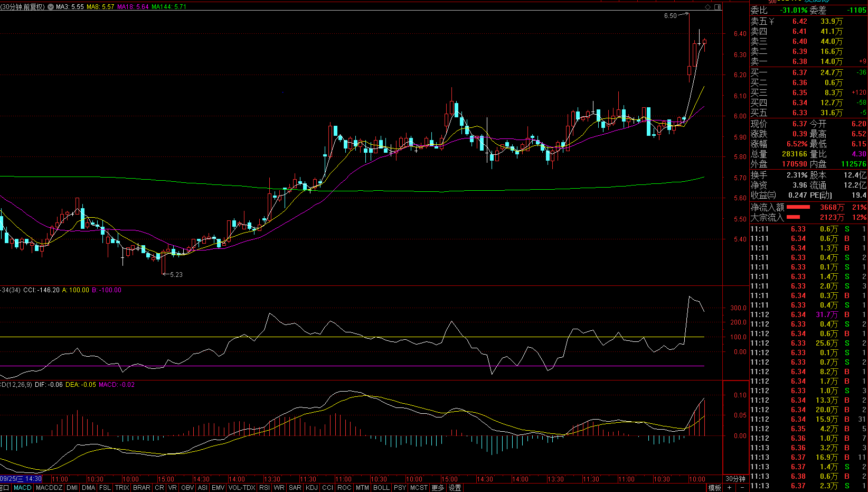The height and width of the screenshot is (492, 868).
Task: Click the minus zoom-out button
Action: 741,488
